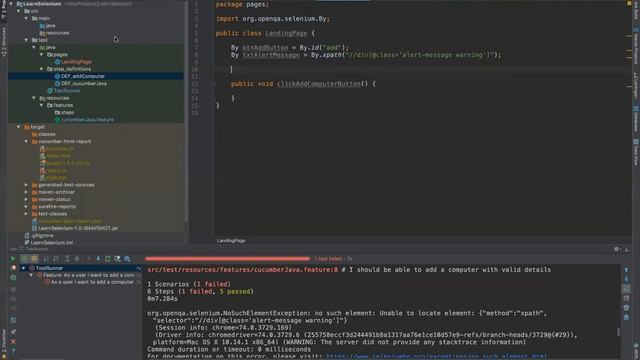Viewport: 640px width, 360px height.
Task: Import tests icon in Run toolbar
Action: [118, 259]
